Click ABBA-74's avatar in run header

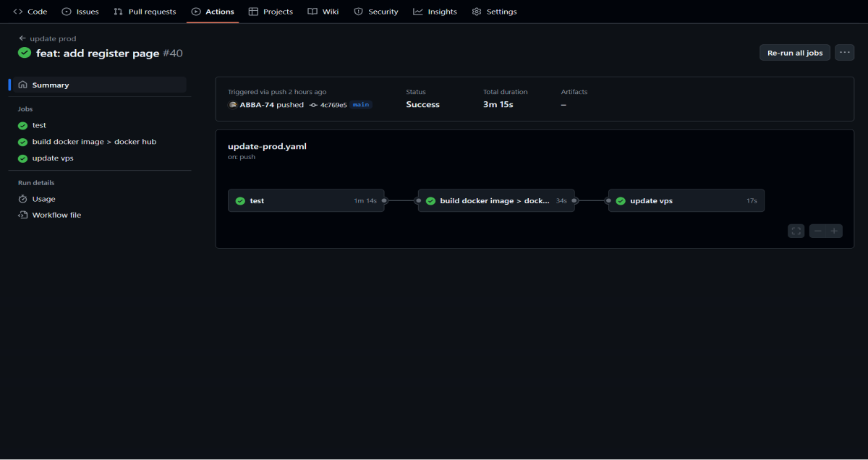[x=233, y=104]
